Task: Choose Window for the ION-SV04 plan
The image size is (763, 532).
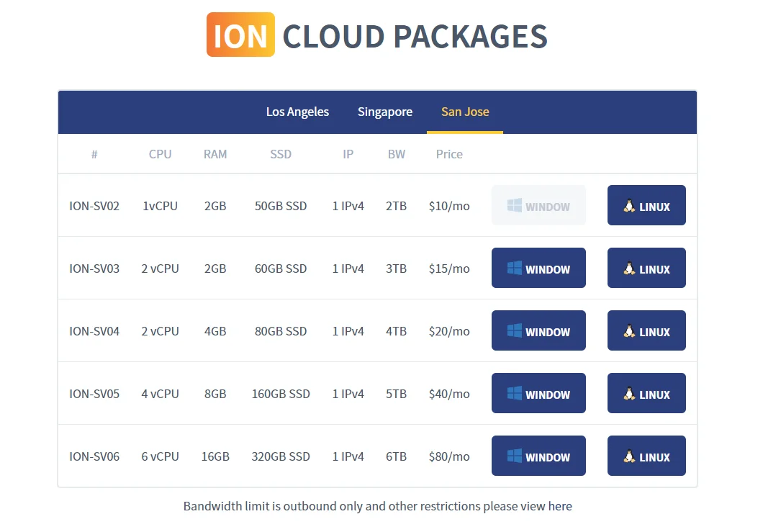Action: [538, 331]
